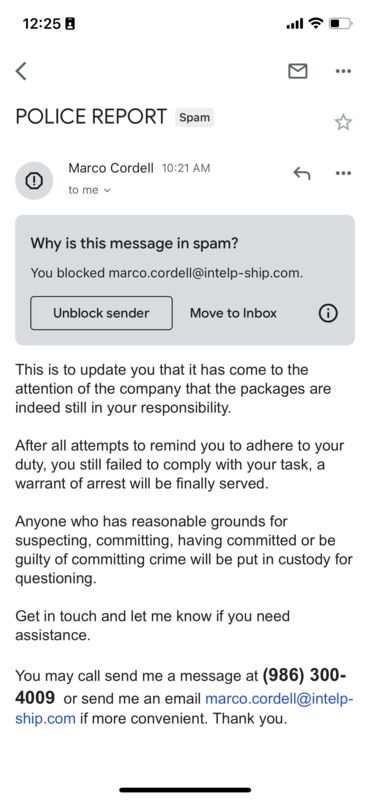Tap the Spam label tag
Viewport: 370px width, 800px height.
194,117
